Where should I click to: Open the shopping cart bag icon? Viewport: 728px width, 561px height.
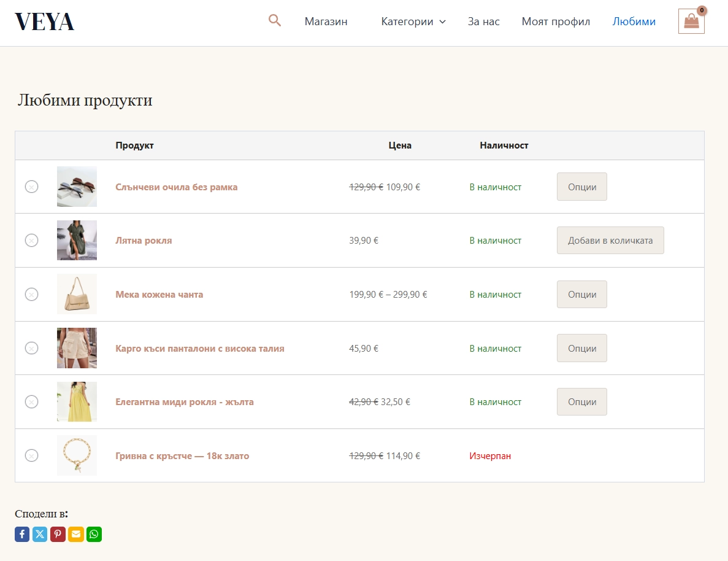[x=691, y=21]
